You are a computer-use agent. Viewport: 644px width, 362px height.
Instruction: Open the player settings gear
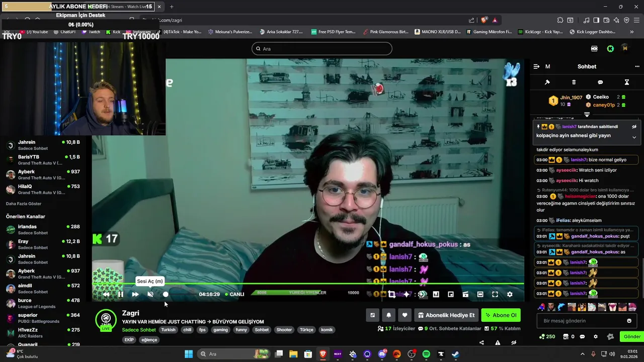510,294
